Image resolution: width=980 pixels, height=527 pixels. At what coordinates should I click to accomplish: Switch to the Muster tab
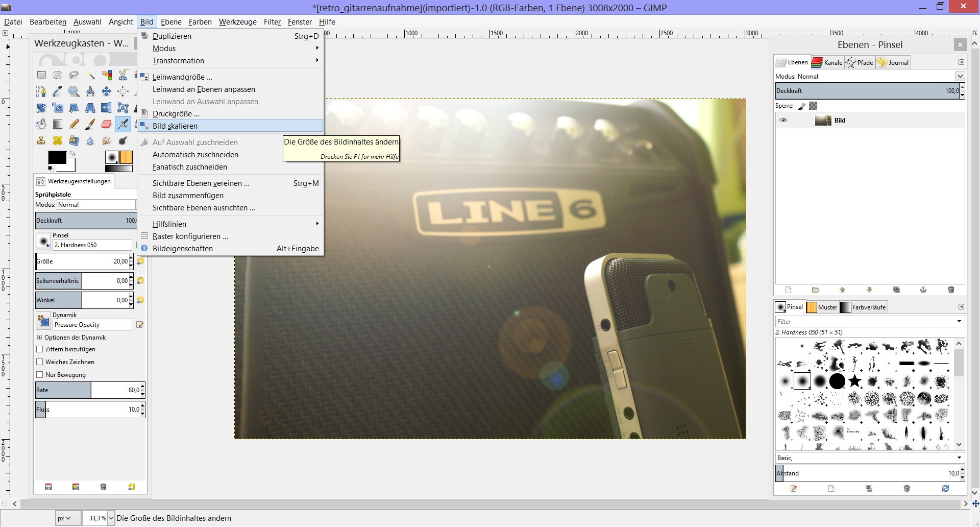[x=822, y=307]
